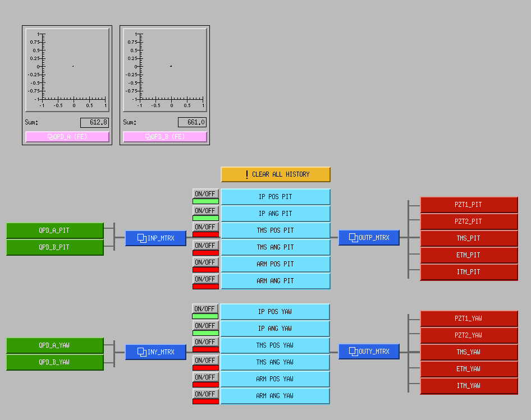Toggle ON/OFF for IP POS YAW
Screen dimensions: 531x420
point(205,308)
